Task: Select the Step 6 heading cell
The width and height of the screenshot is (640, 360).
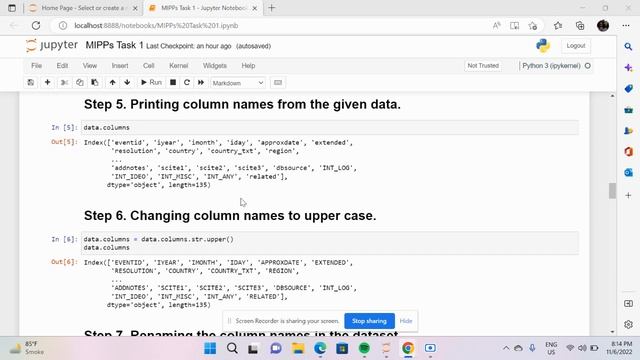Action: click(x=230, y=216)
